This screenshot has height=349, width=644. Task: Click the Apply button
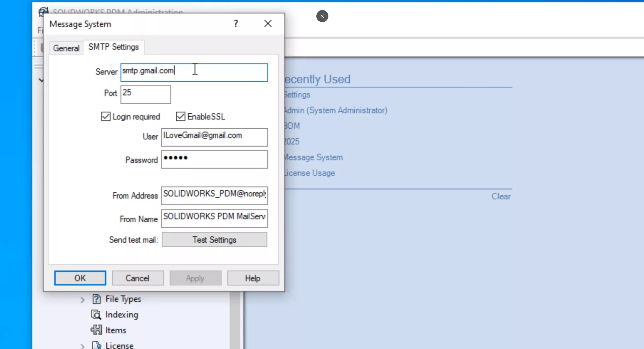tap(195, 278)
